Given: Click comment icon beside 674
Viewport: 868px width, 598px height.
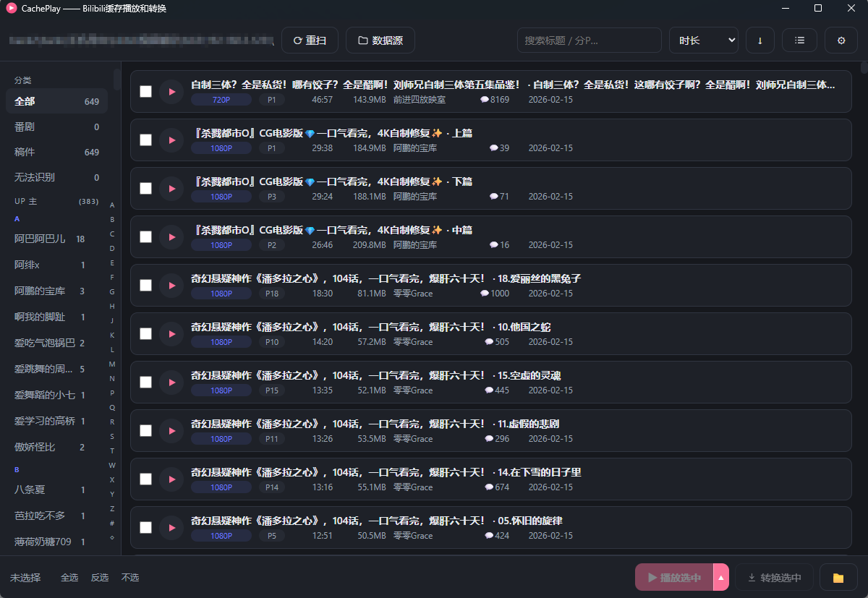Looking at the screenshot, I should (489, 487).
